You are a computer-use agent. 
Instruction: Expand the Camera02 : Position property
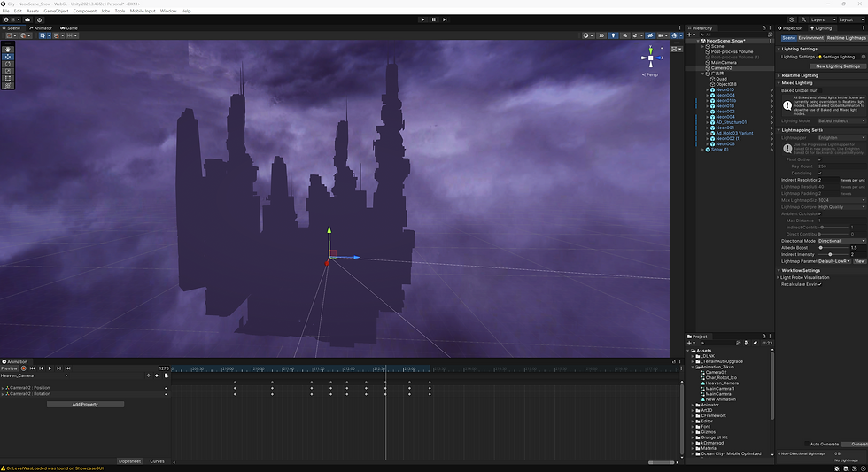[x=3, y=387]
